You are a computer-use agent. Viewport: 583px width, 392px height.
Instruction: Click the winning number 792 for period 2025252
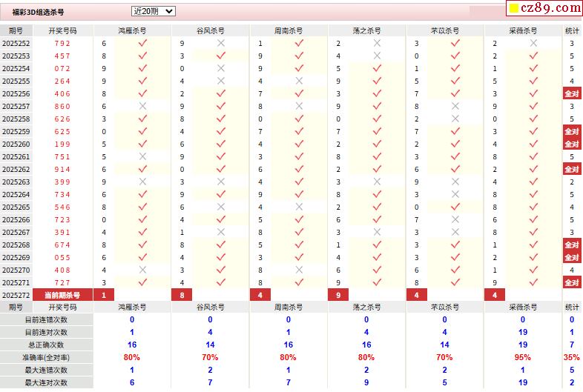62,44
